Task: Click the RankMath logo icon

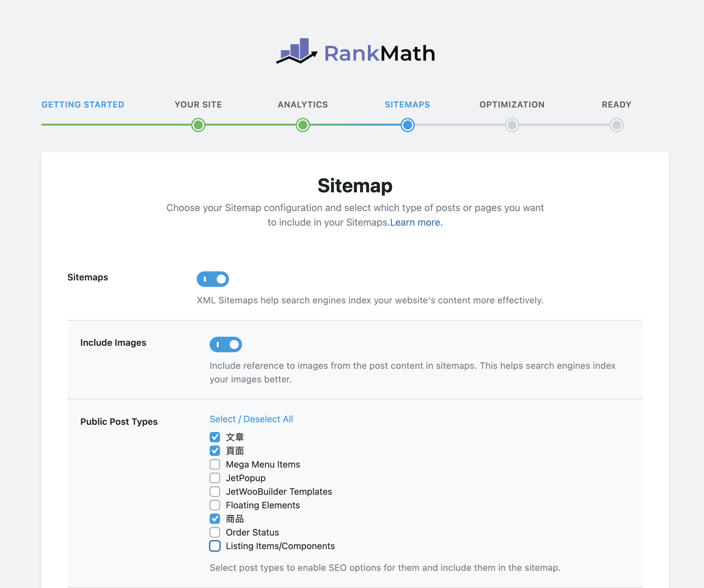Action: coord(297,51)
